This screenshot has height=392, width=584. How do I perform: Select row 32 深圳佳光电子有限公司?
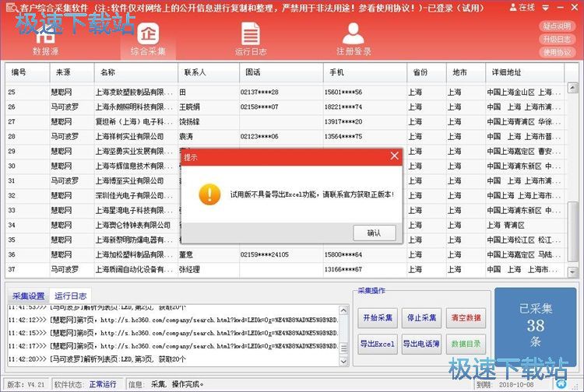(x=134, y=196)
